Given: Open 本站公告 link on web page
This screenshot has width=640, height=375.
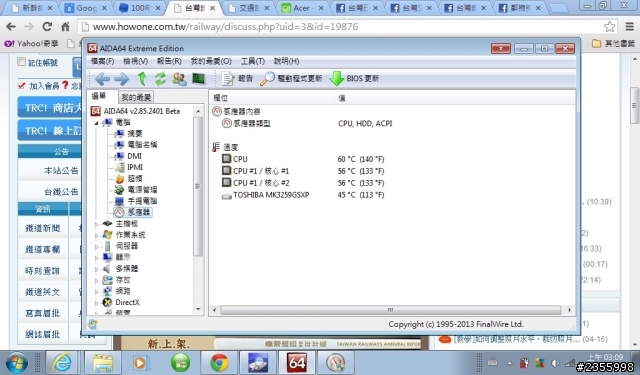Looking at the screenshot, I should (x=61, y=171).
